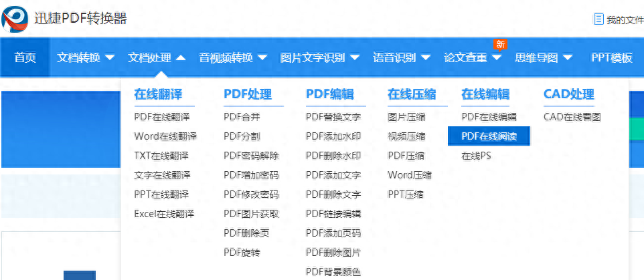Open the PPT模板 menu item

coord(612,57)
